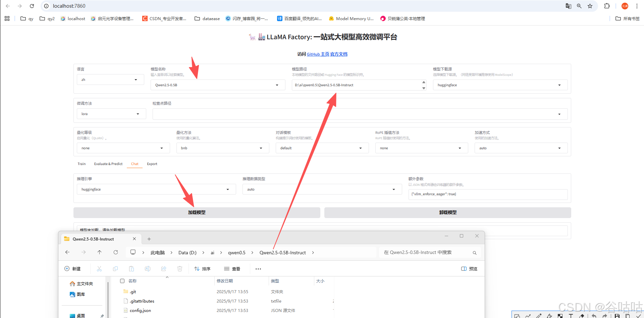
Task: Open the Model Memory U... bookmark
Action: (x=351, y=18)
